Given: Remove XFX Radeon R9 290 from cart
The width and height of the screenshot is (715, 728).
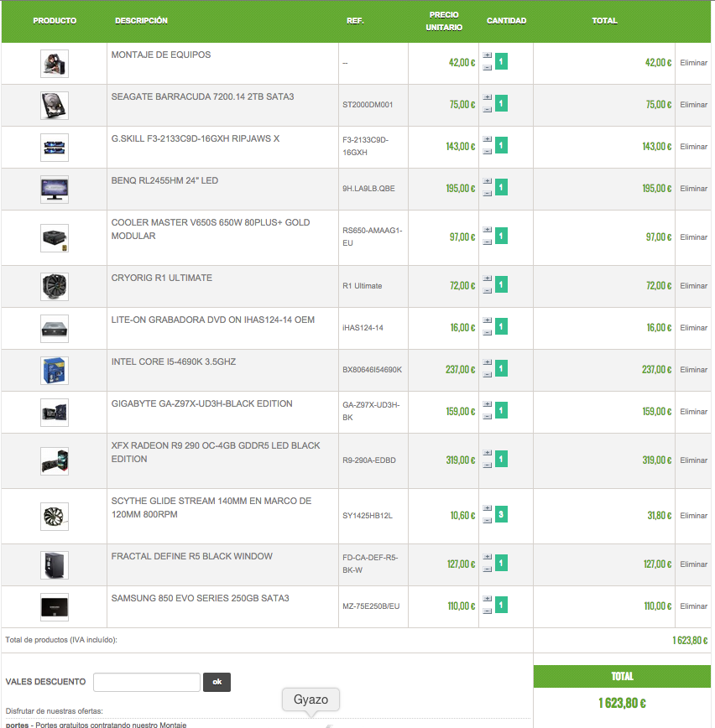Looking at the screenshot, I should pos(694,460).
